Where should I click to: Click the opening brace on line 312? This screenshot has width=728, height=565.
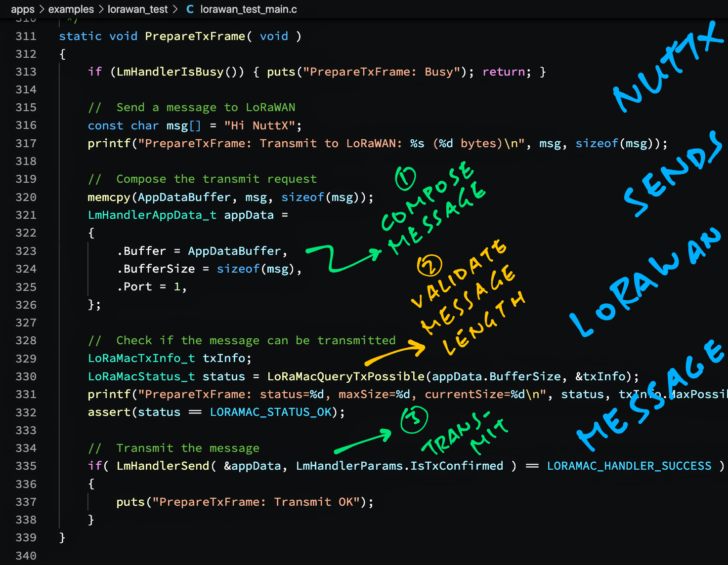62,54
